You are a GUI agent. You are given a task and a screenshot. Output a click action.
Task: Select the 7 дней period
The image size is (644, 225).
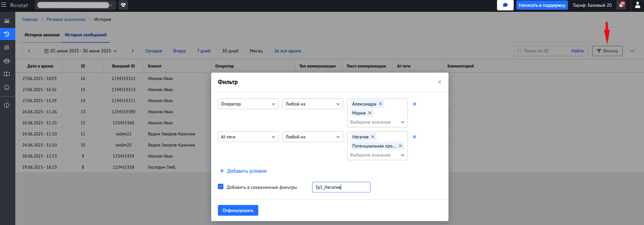coord(204,51)
